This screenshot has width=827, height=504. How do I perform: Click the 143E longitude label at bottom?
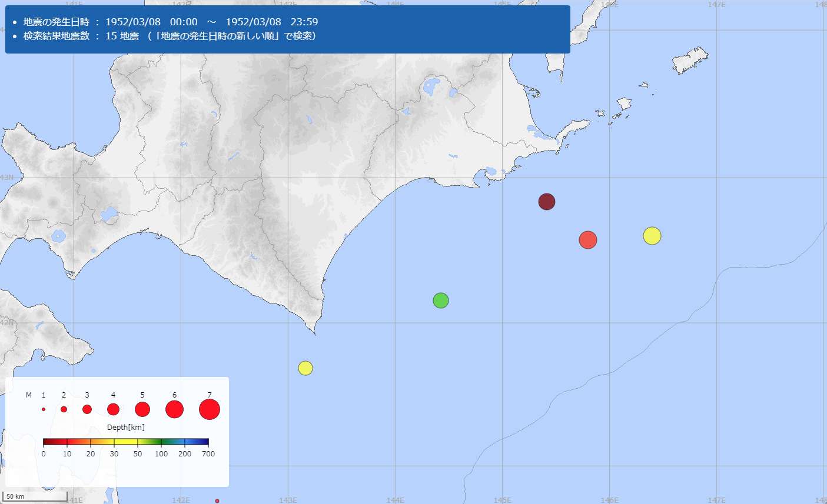click(x=288, y=500)
